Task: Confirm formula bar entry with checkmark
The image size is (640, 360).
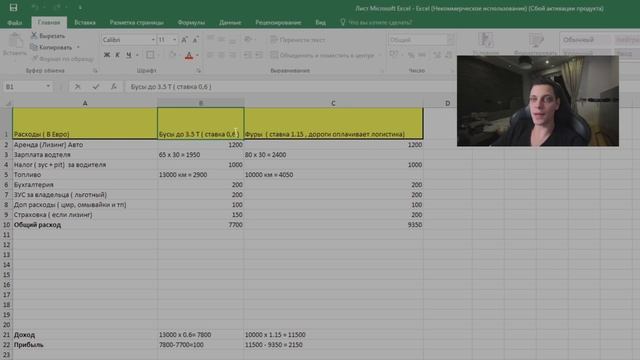Action: pyautogui.click(x=96, y=87)
